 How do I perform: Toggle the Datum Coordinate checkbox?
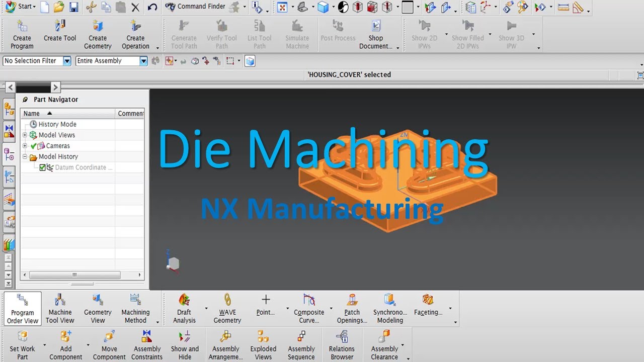(42, 167)
